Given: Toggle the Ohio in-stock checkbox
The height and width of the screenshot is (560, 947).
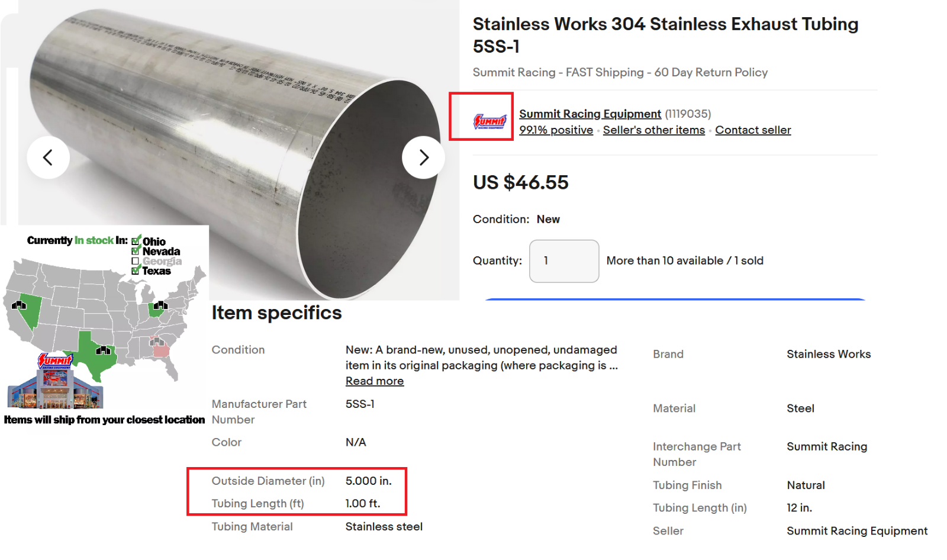Looking at the screenshot, I should pos(136,241).
